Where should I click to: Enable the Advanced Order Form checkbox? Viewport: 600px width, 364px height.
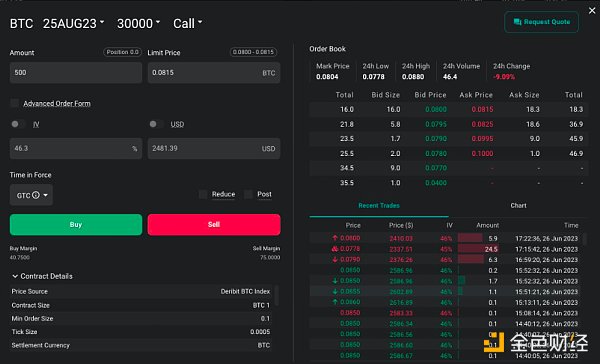15,103
